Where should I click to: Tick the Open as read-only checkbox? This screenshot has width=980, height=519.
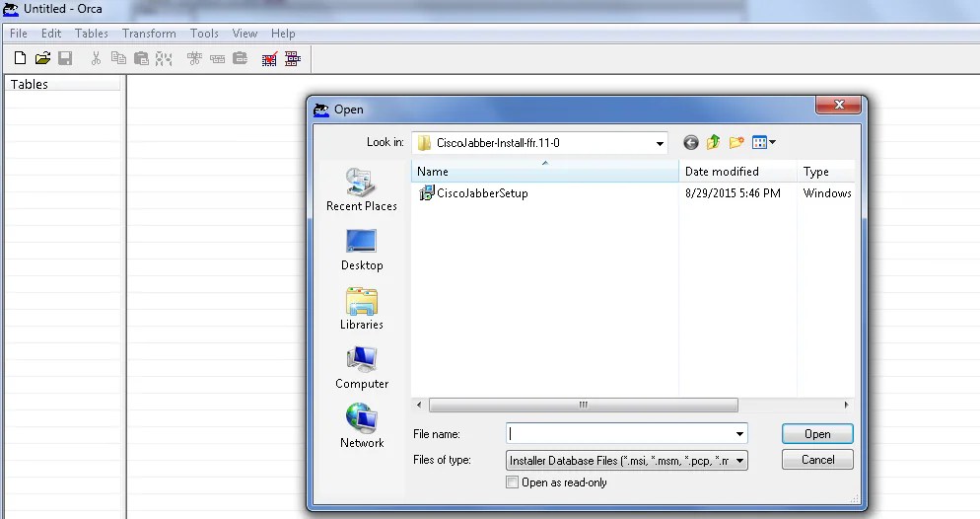coord(512,482)
